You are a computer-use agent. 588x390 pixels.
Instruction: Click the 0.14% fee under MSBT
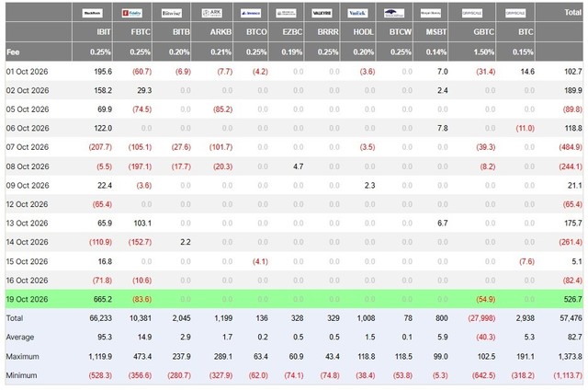click(x=436, y=52)
